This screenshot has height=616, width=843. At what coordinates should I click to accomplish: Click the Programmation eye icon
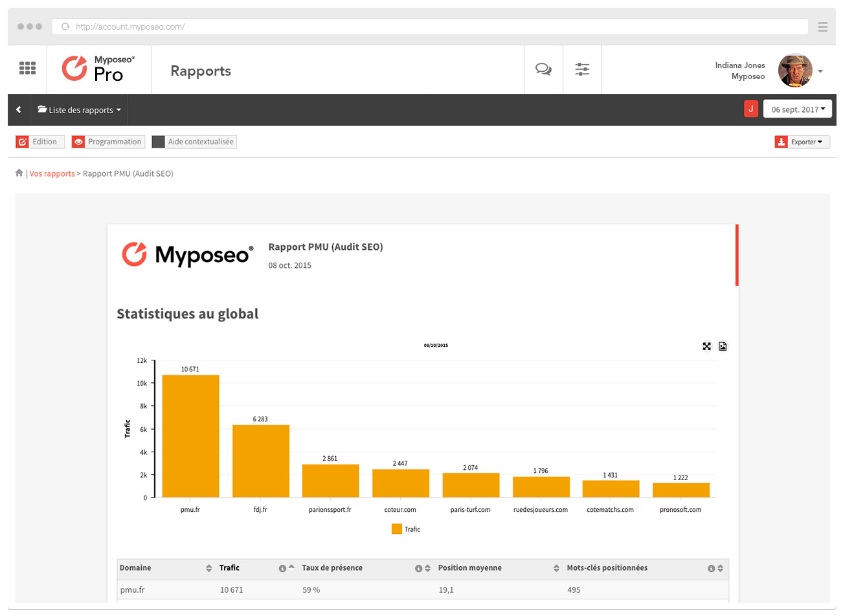78,142
